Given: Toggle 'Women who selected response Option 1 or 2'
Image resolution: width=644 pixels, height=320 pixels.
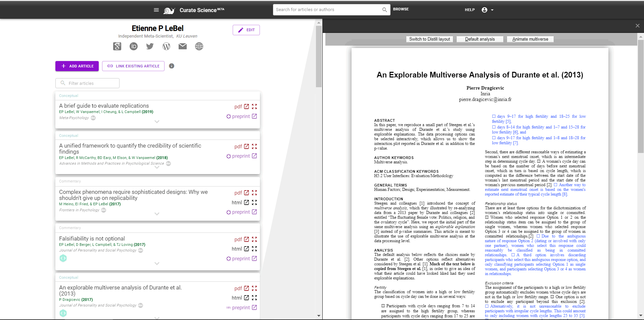Looking at the screenshot, I should tap(487, 217).
